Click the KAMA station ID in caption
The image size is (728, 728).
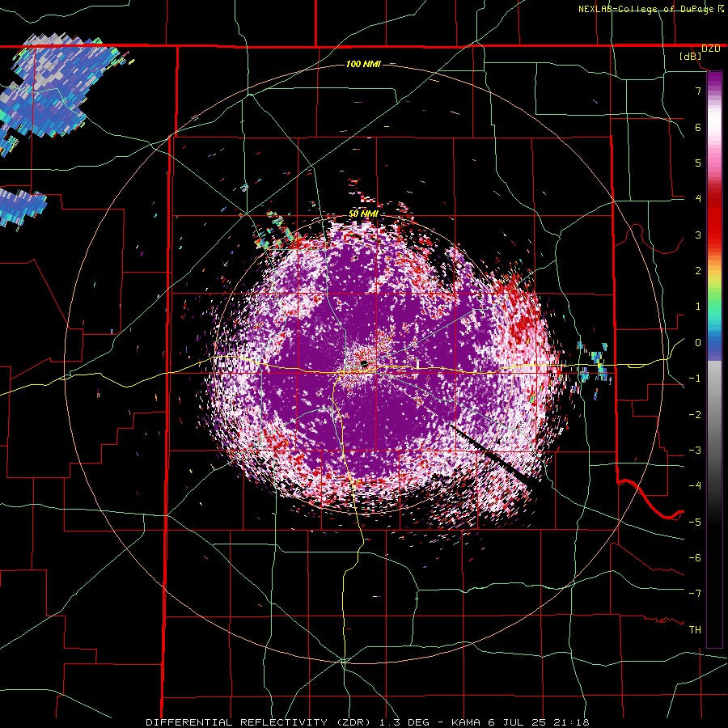[467, 722]
